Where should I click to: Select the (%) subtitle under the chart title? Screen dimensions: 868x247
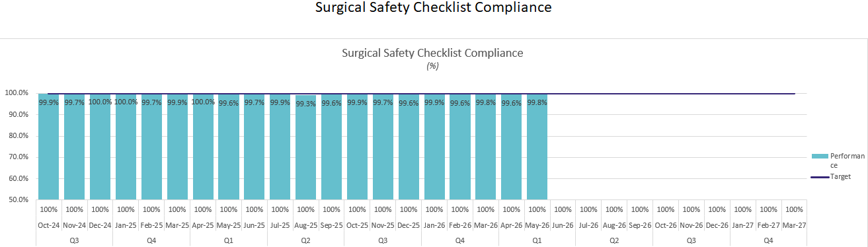[x=433, y=66]
